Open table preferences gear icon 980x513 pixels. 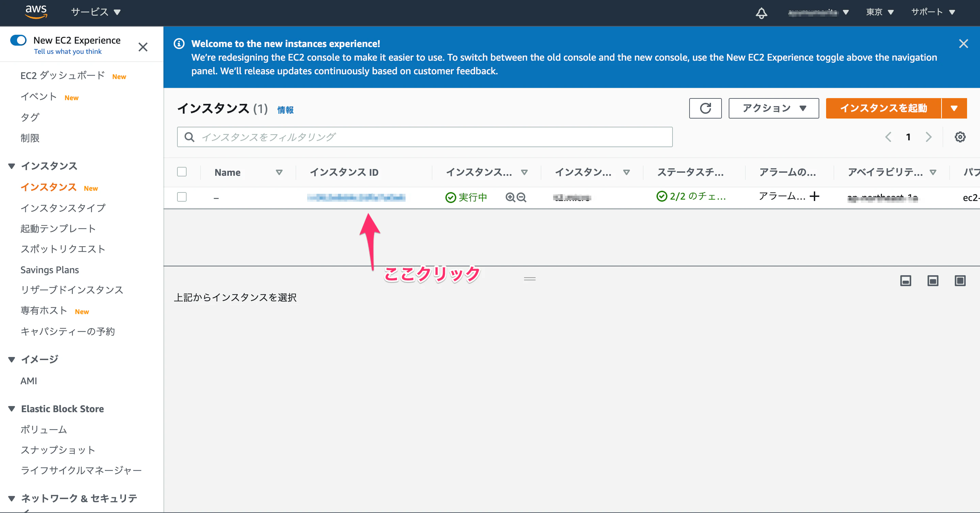pos(960,137)
